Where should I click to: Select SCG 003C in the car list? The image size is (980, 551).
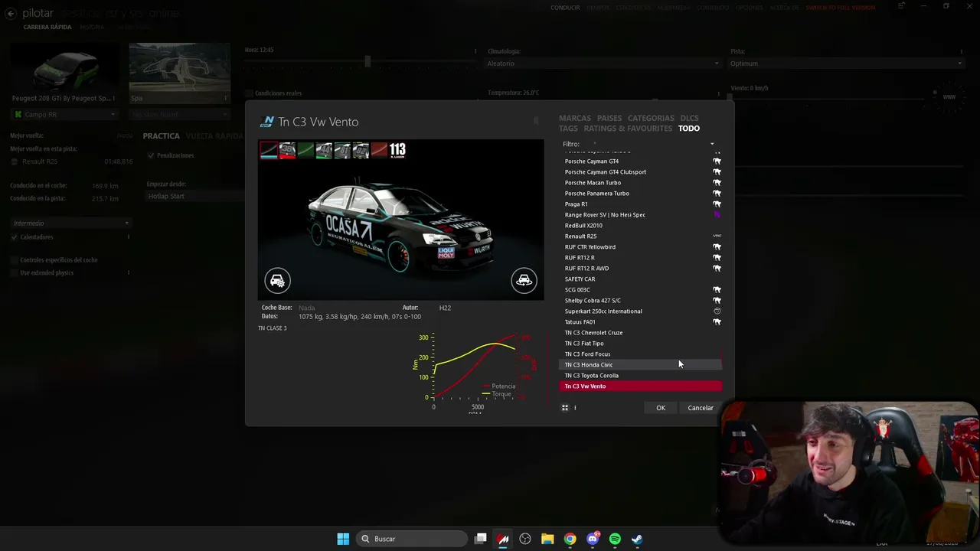pyautogui.click(x=642, y=290)
